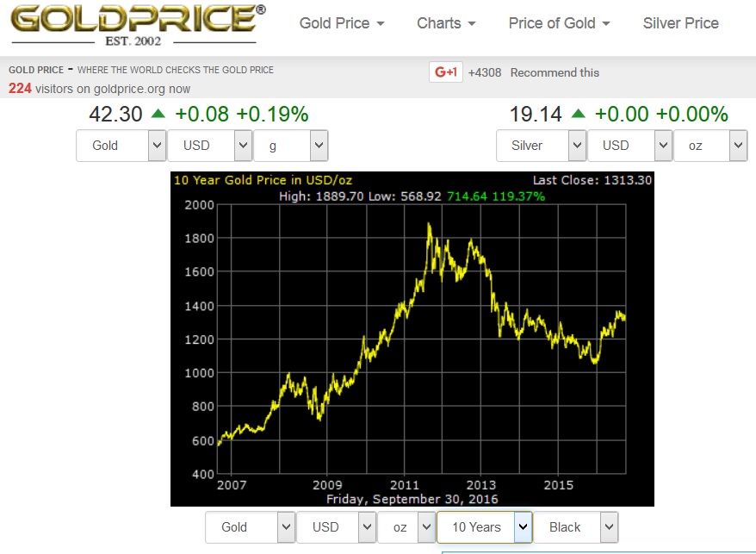Open the Silver metal dropdown

pyautogui.click(x=541, y=146)
